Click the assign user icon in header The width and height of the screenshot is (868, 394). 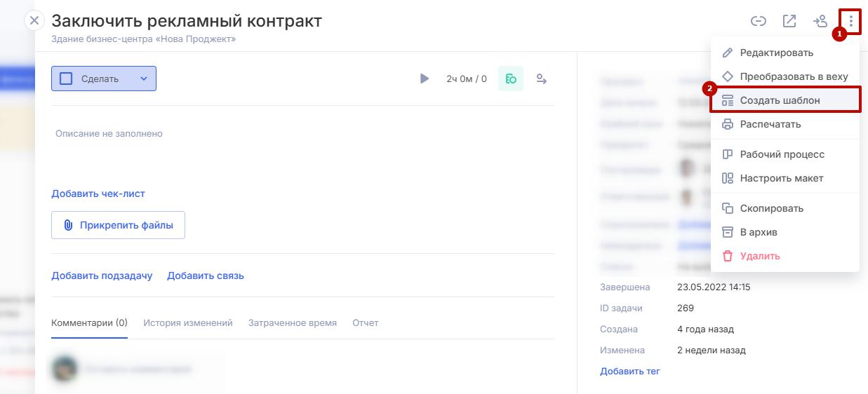click(820, 21)
